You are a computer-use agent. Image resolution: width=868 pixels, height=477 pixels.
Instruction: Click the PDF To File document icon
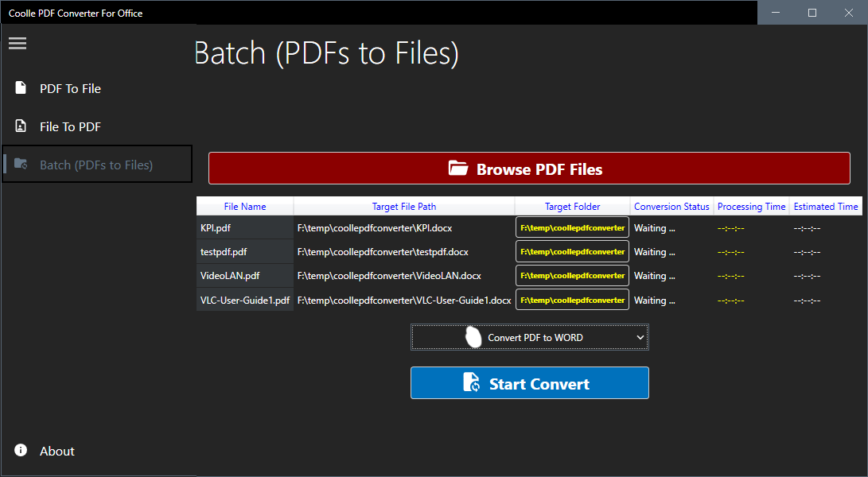pyautogui.click(x=21, y=88)
